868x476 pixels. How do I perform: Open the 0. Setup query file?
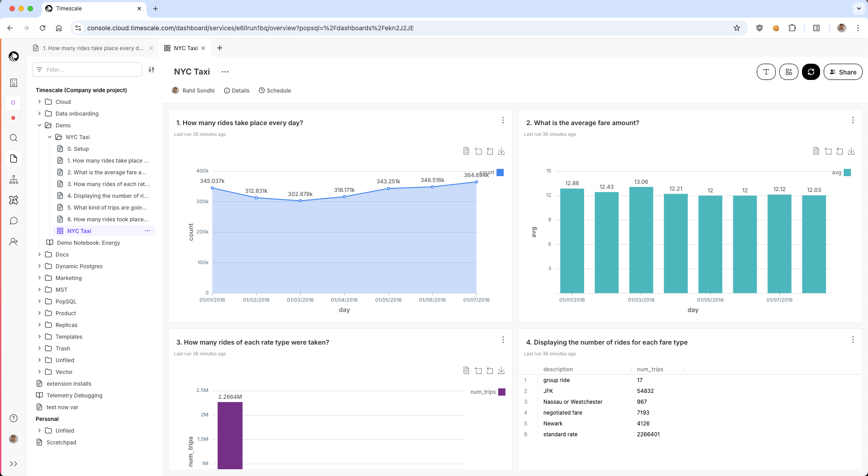click(78, 149)
